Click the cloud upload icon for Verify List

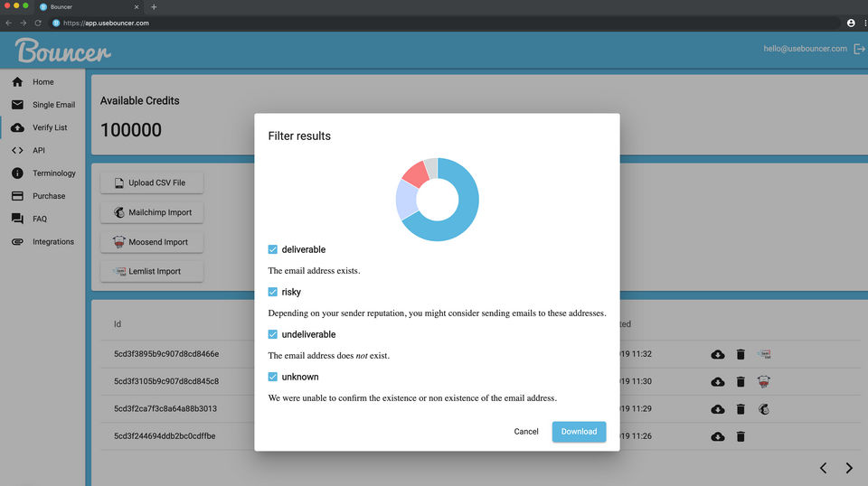coord(17,127)
